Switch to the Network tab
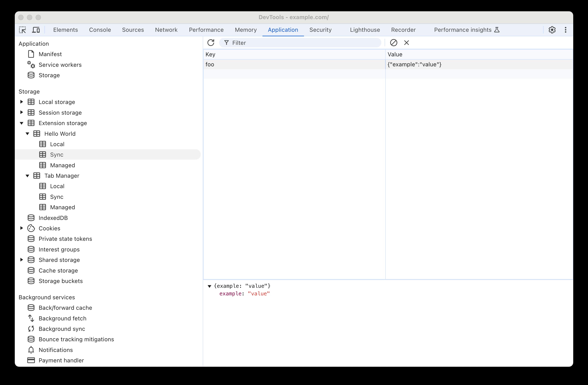 166,30
